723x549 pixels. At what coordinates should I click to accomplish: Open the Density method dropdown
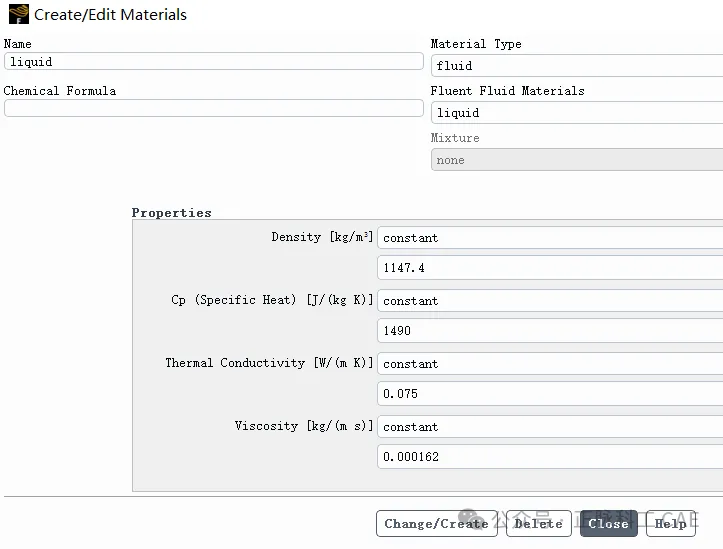coord(550,238)
